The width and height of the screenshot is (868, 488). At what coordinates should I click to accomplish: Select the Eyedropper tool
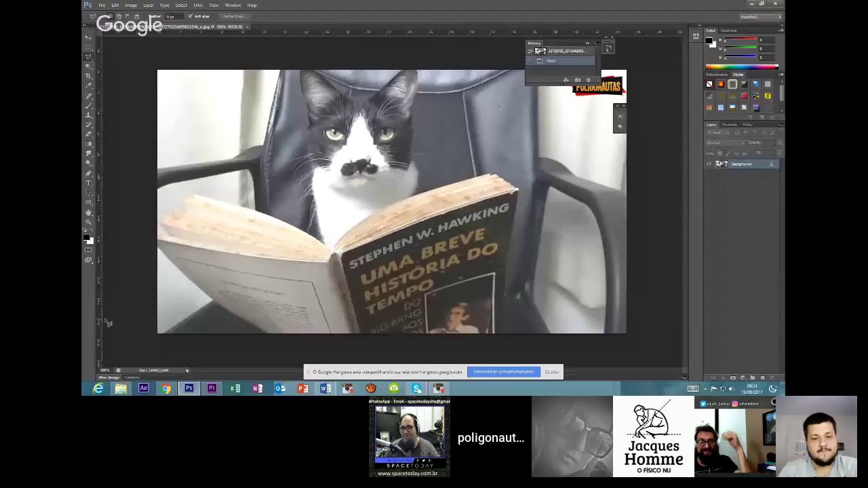pos(88,85)
